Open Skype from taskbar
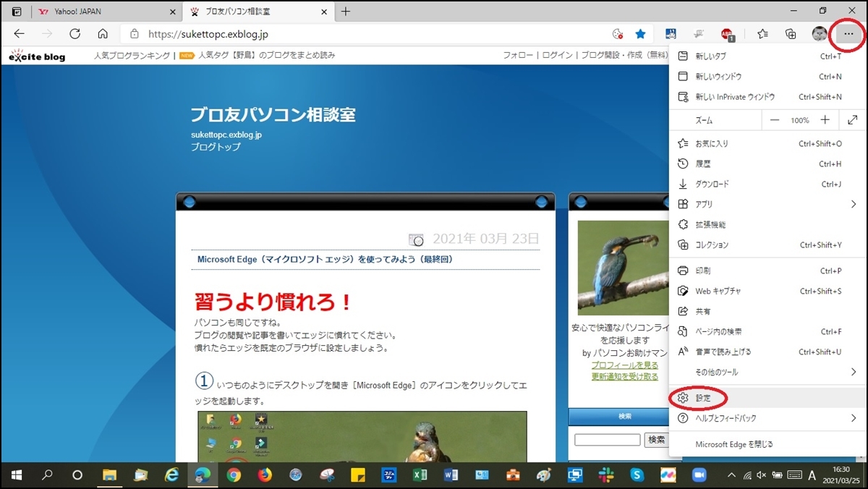 [637, 475]
